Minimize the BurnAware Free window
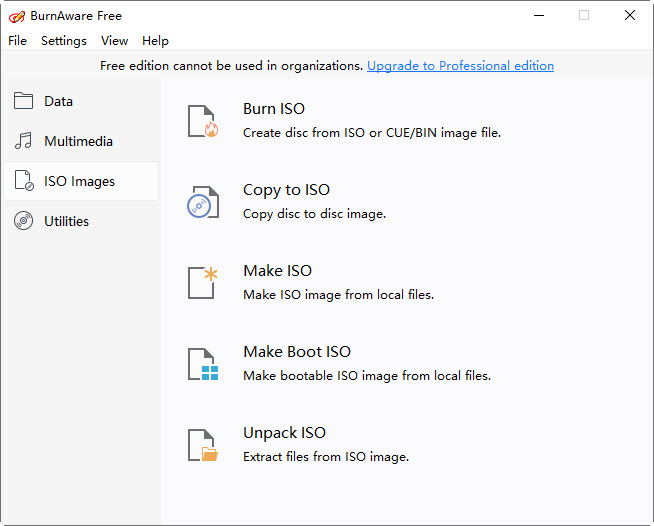 tap(539, 15)
